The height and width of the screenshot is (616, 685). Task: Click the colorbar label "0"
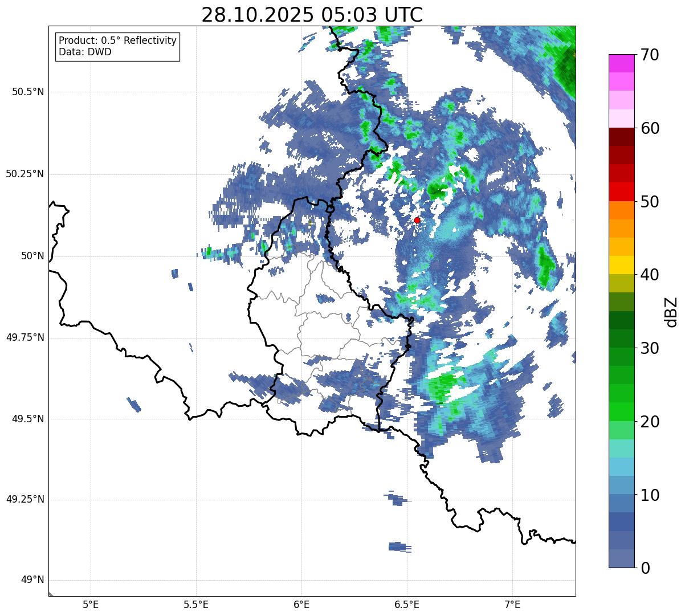(645, 568)
